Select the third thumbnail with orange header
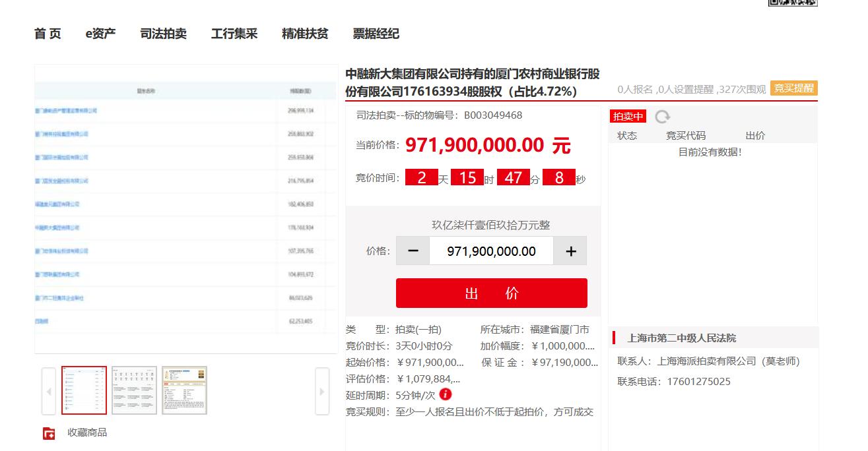868x451 pixels. [x=184, y=390]
